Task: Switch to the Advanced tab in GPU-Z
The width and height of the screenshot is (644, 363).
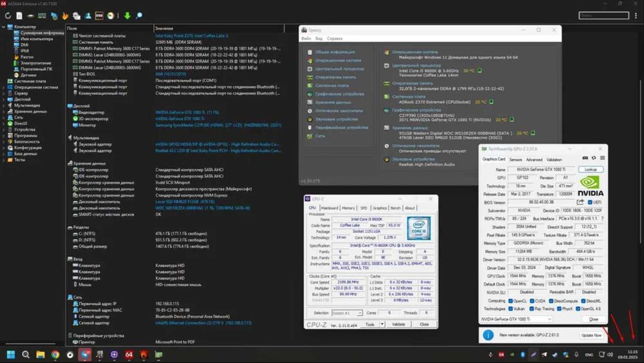Action: coord(534,159)
